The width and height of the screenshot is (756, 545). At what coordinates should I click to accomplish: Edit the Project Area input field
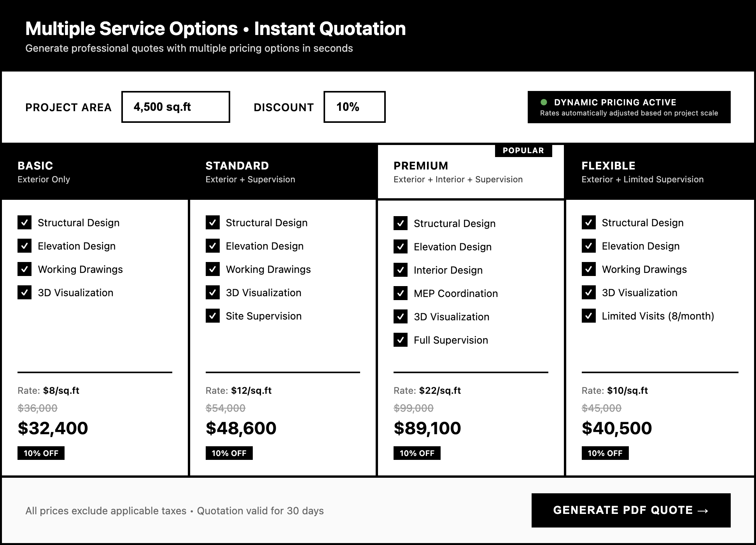(x=176, y=107)
